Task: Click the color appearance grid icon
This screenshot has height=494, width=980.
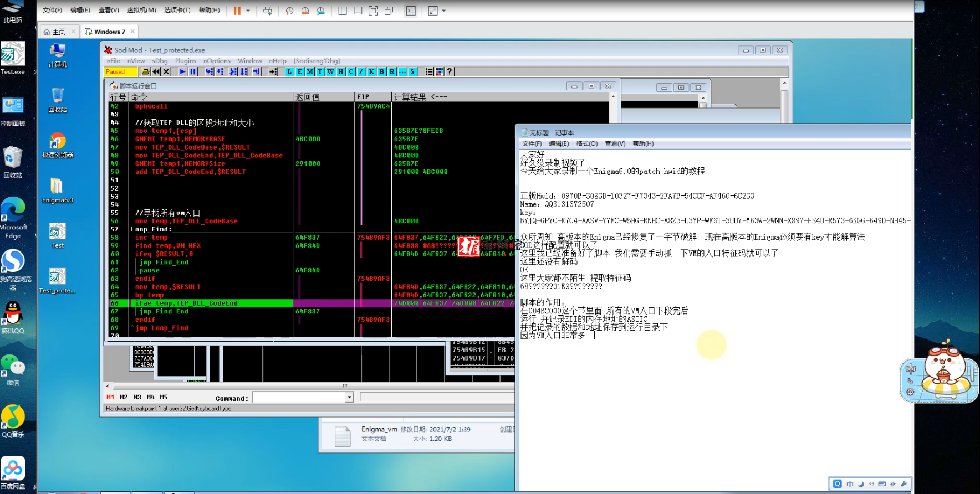Action: [x=440, y=71]
